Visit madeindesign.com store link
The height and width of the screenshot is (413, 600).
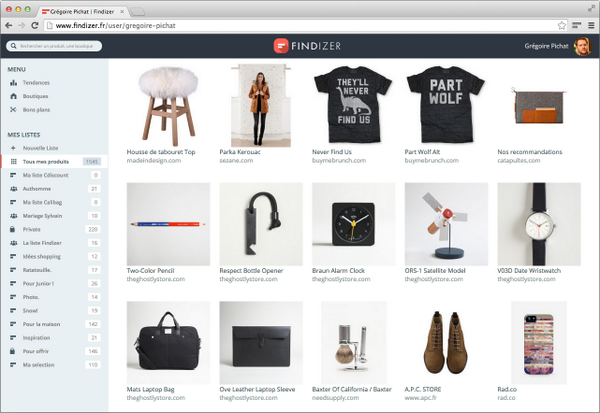[x=153, y=160]
